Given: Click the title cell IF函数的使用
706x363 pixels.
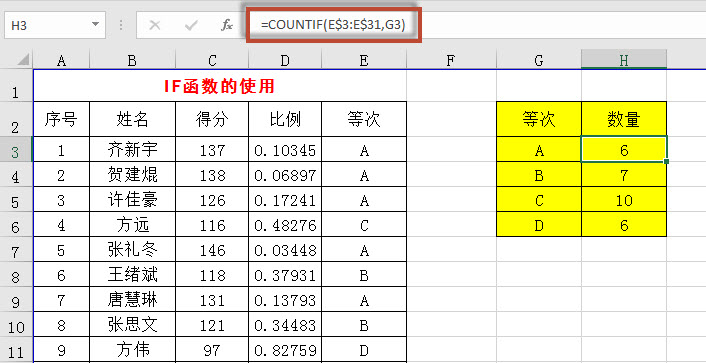Looking at the screenshot, I should point(220,86).
